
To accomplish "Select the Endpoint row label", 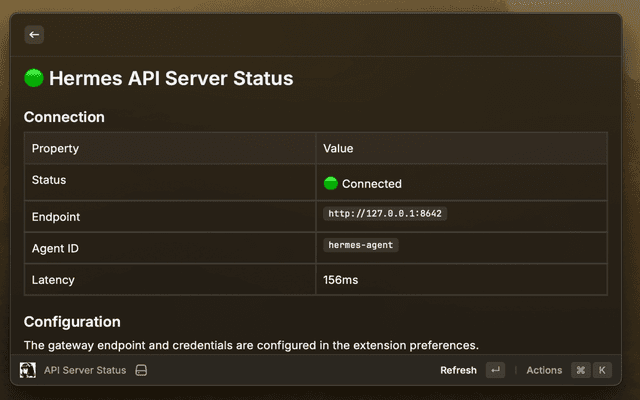I will pyautogui.click(x=56, y=217).
